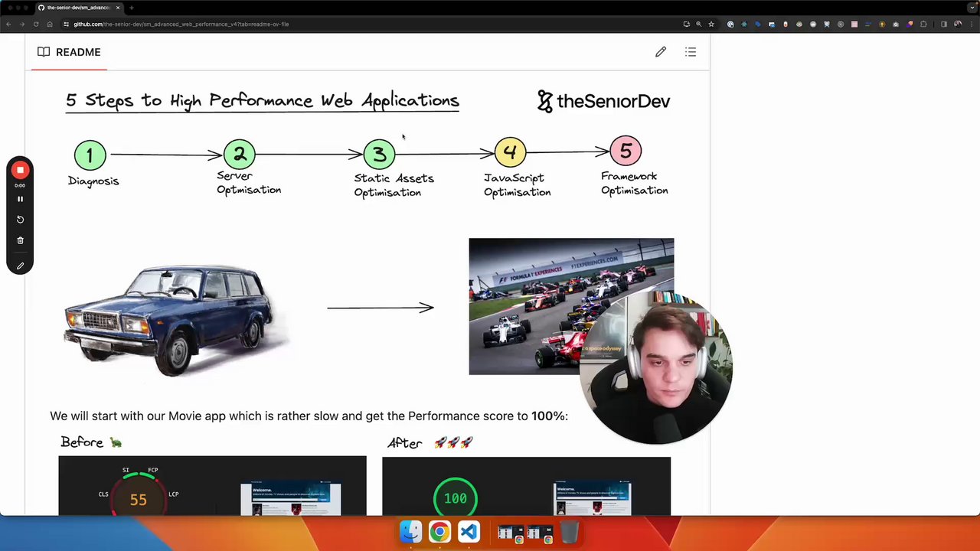This screenshot has height=551, width=980.
Task: Click the zoom magnifier icon in address bar
Action: pos(698,24)
